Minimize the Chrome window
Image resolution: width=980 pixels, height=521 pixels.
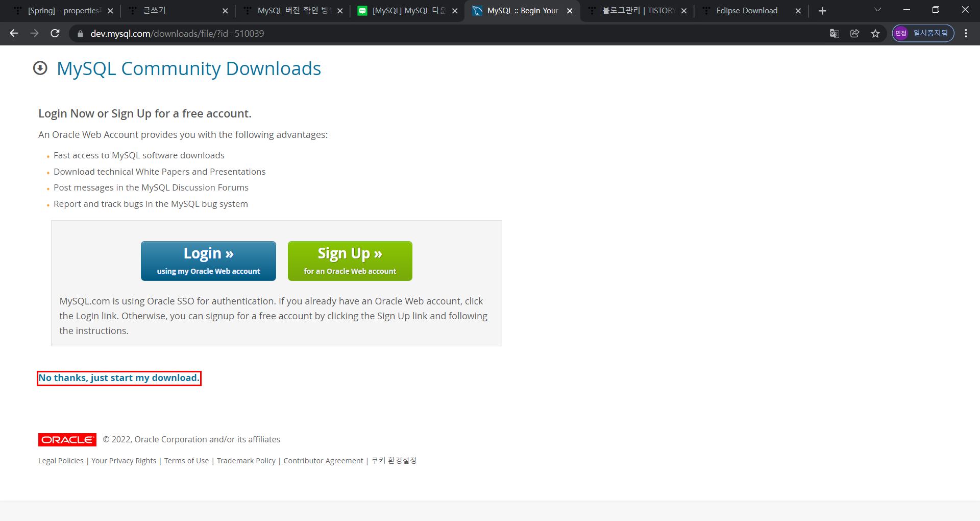pyautogui.click(x=906, y=10)
